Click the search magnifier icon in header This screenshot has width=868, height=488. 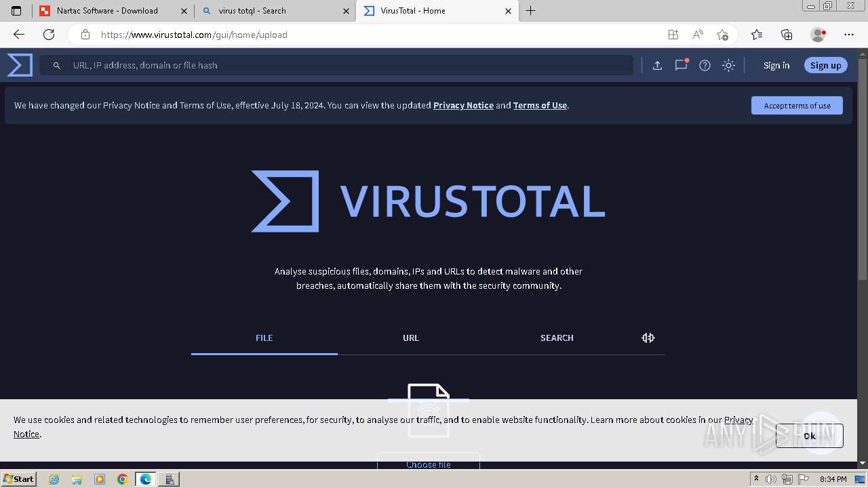[57, 66]
